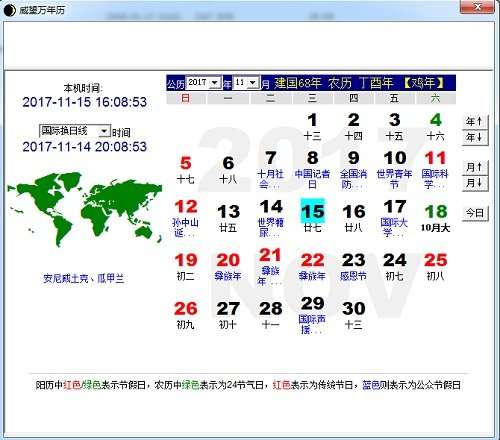Select date 12 labeled 孙中山诞
The width and height of the screenshot is (500, 440).
pyautogui.click(x=186, y=218)
